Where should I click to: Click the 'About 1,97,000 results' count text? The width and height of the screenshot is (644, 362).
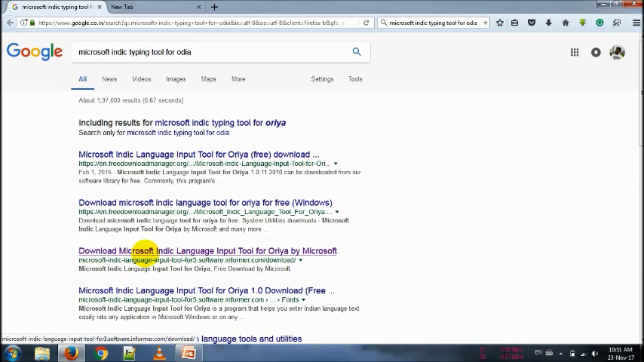tap(131, 100)
